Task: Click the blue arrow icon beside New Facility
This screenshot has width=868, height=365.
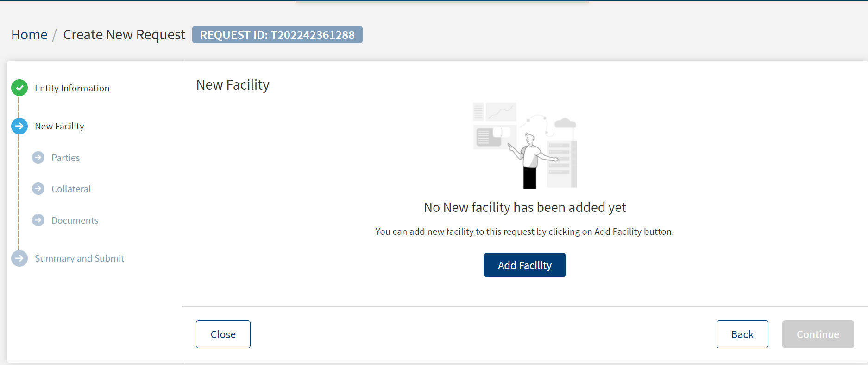Action: [x=19, y=126]
